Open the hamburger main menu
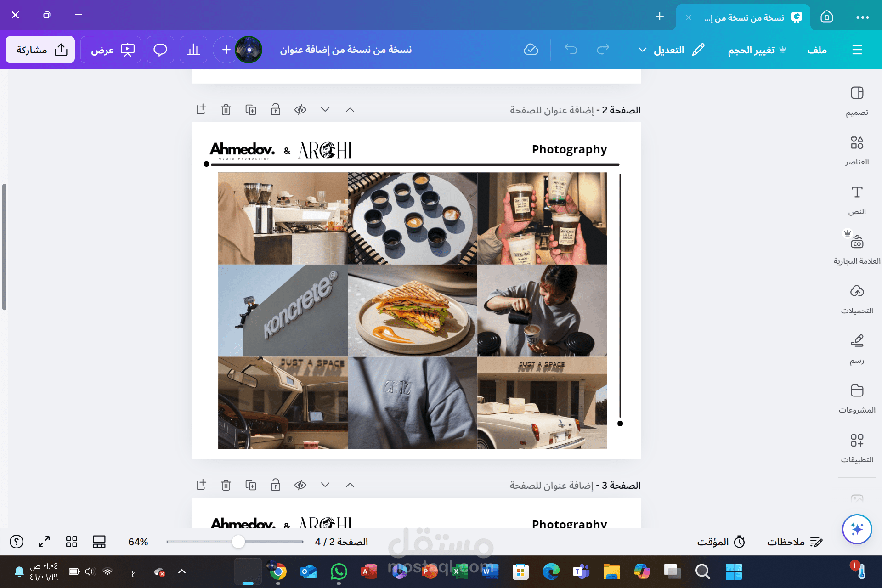Screen dimensions: 882x588 click(x=857, y=50)
